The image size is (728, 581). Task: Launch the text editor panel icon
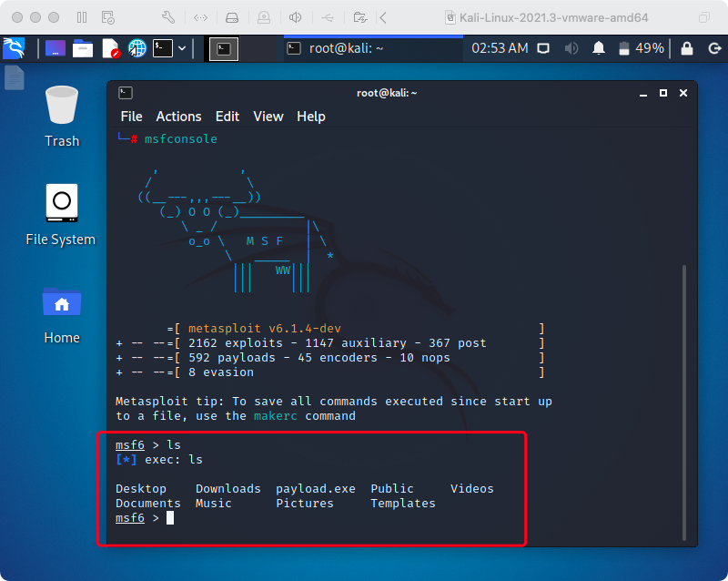point(110,48)
